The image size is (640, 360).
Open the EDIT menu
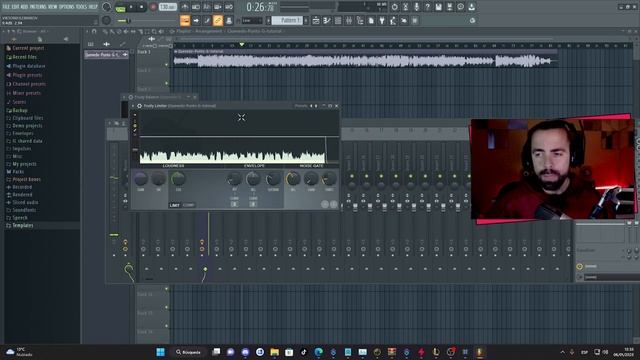point(15,7)
